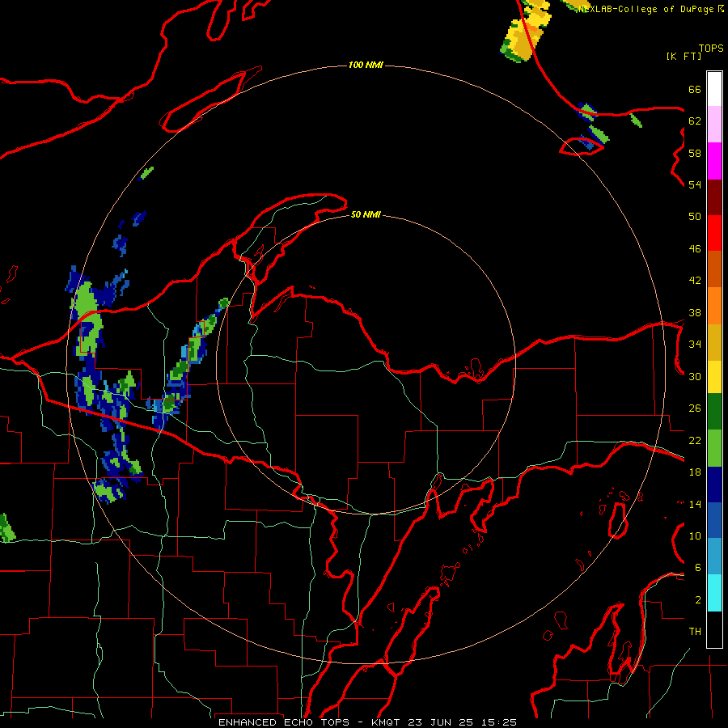Click the yellow 30 kft legend swatch
The width and height of the screenshot is (728, 728).
tap(714, 377)
